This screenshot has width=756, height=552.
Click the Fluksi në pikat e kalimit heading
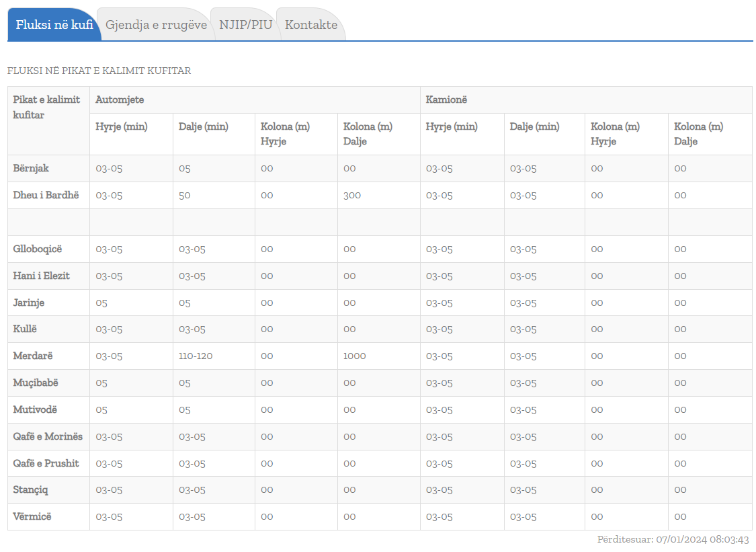coord(99,71)
